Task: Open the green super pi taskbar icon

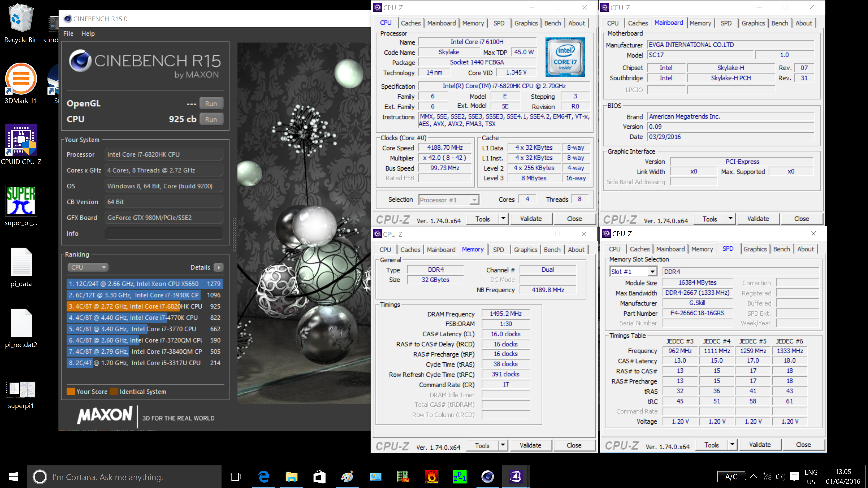Action: click(x=460, y=476)
